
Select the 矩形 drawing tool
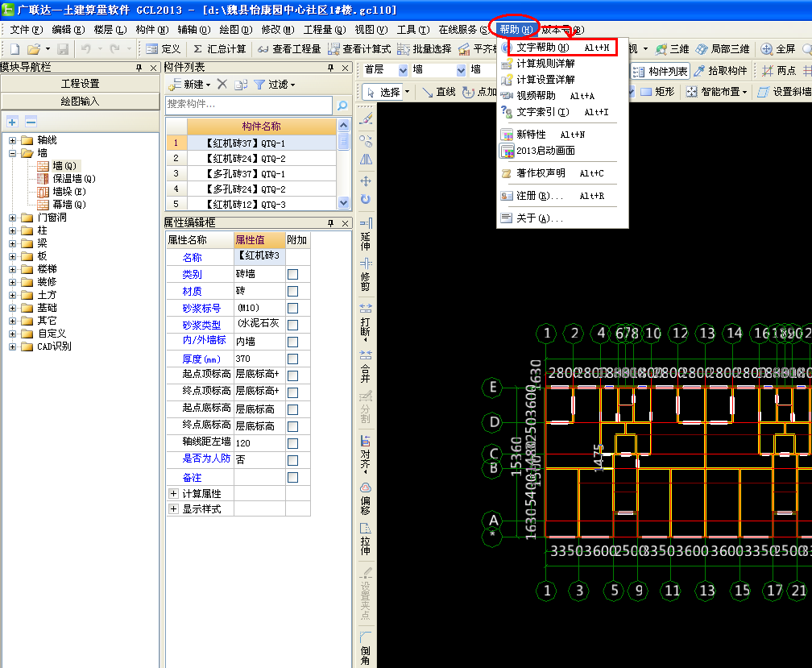(657, 92)
